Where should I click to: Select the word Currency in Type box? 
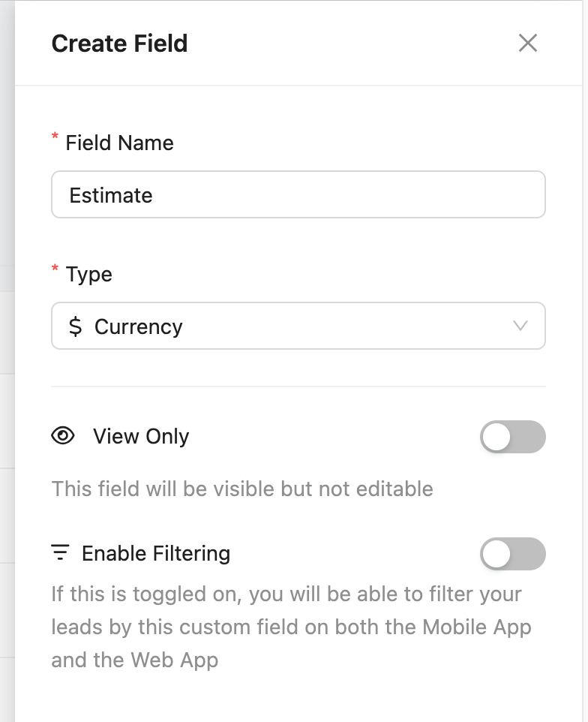139,326
